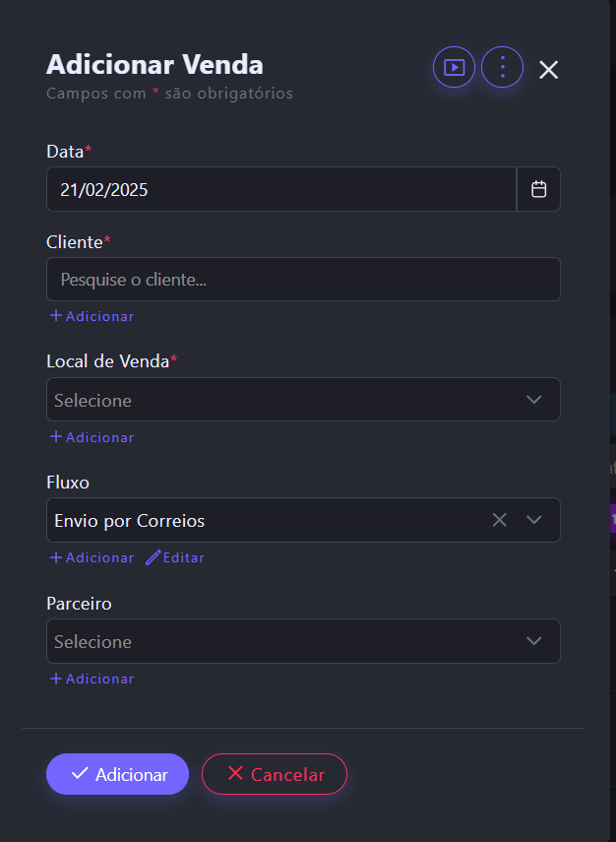
Task: Click the Pesquise o cliente search field
Action: pos(303,280)
